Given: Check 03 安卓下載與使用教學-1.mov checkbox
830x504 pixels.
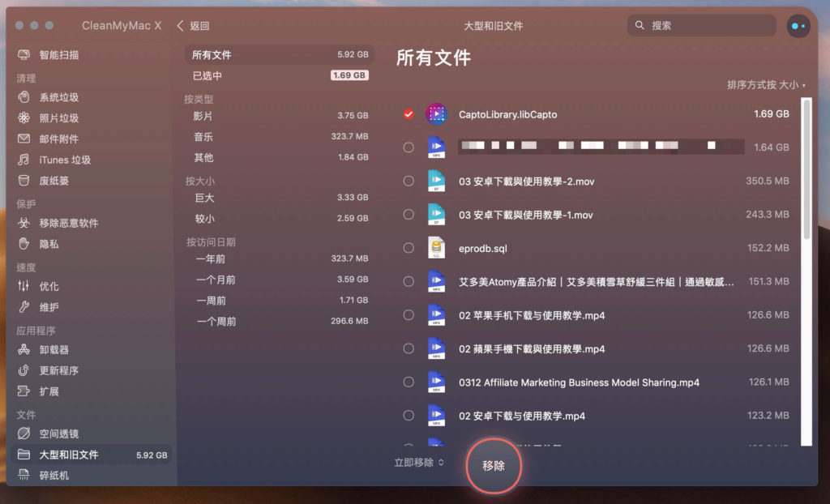Looking at the screenshot, I should (409, 215).
